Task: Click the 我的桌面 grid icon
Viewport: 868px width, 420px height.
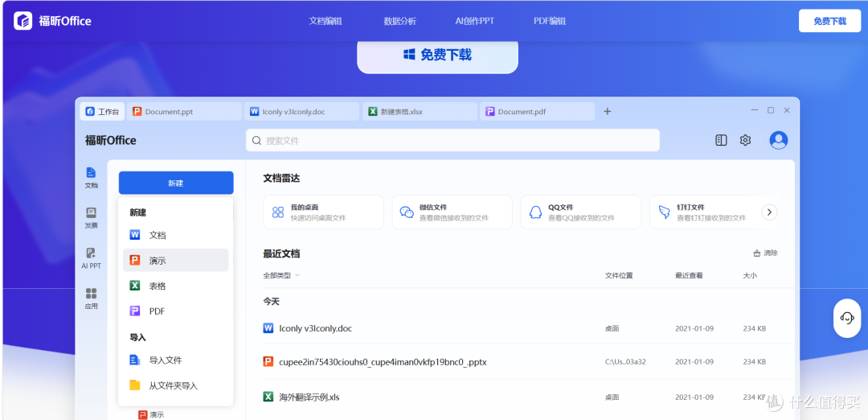Action: [278, 212]
